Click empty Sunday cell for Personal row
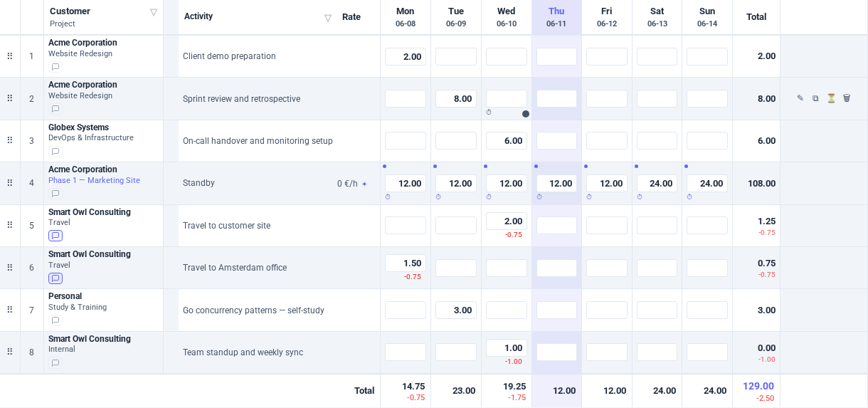Viewport: 868px width, 408px height. coord(707,310)
